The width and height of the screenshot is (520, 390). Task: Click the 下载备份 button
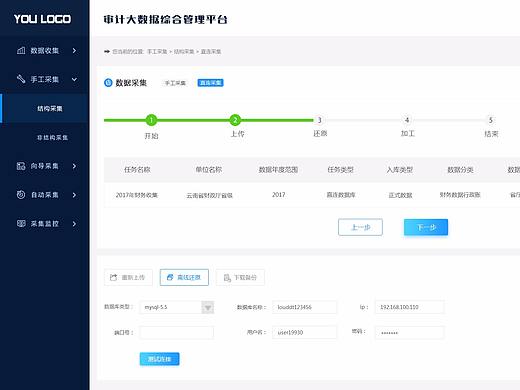(240, 277)
